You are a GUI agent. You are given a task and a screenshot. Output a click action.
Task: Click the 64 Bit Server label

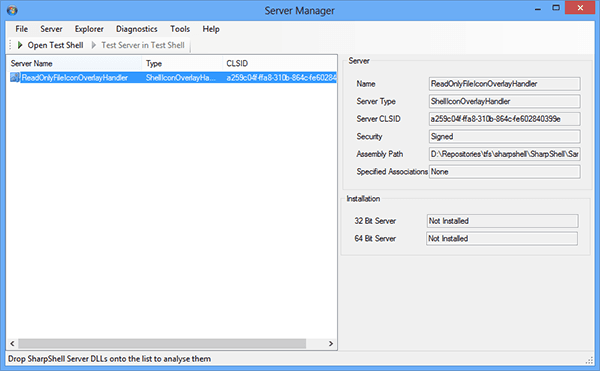pyautogui.click(x=375, y=238)
